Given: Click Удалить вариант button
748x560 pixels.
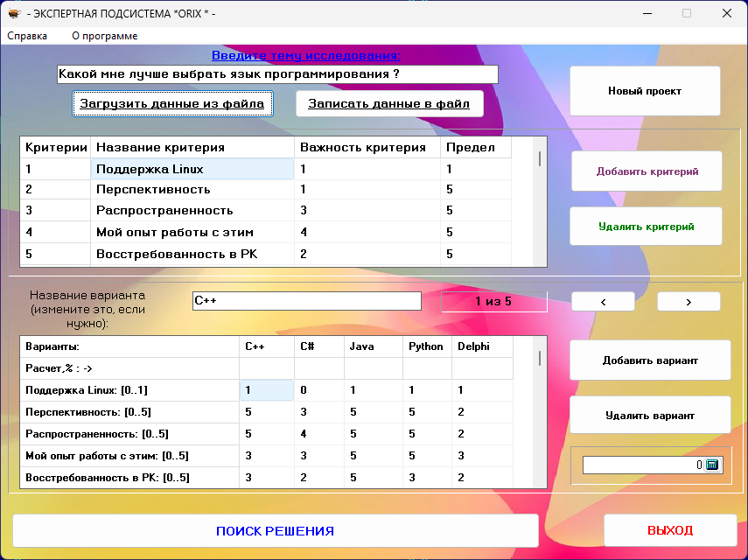Looking at the screenshot, I should click(x=650, y=416).
